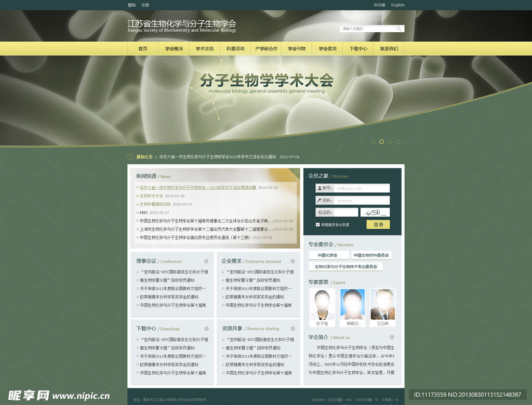Click the 中国化学会 committee button
This screenshot has width=532, height=405.
pyautogui.click(x=327, y=255)
